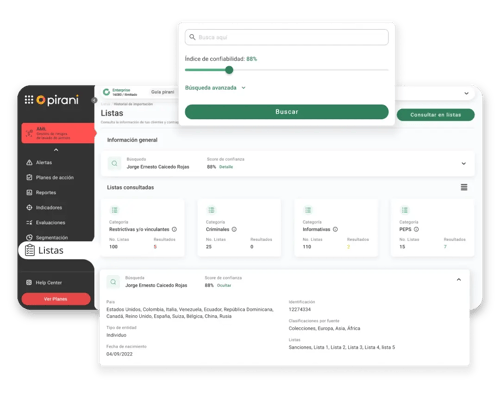Collapse the sidebar with the arrow handle
The height and width of the screenshot is (393, 500).
coord(94,100)
